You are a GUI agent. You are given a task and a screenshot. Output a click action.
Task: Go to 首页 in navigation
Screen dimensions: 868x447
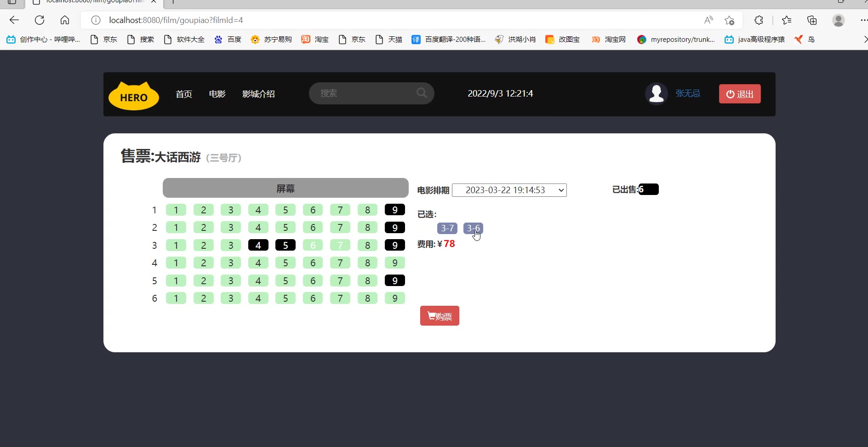click(x=184, y=94)
